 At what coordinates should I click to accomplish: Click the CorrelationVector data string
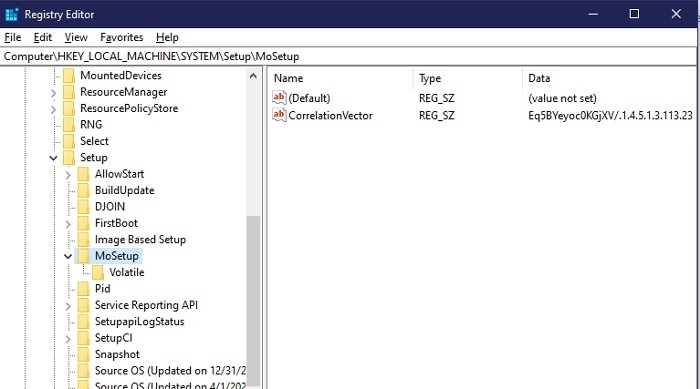pyautogui.click(x=610, y=116)
